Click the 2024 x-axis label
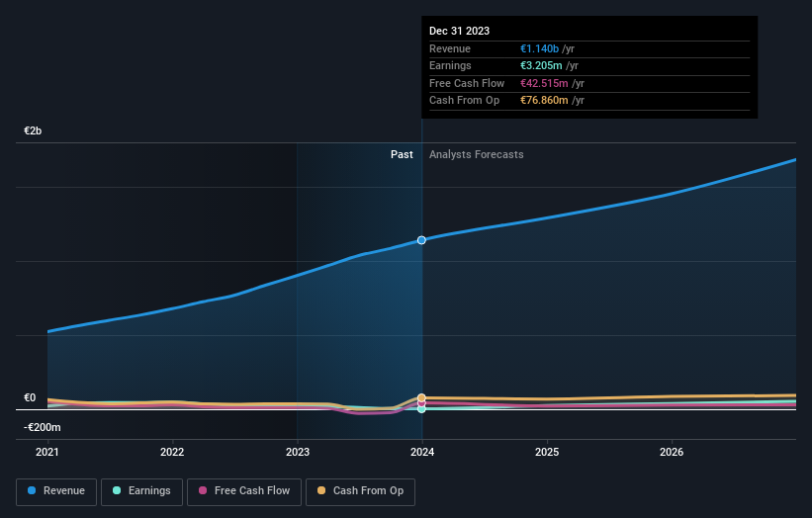The image size is (812, 518). tap(422, 452)
